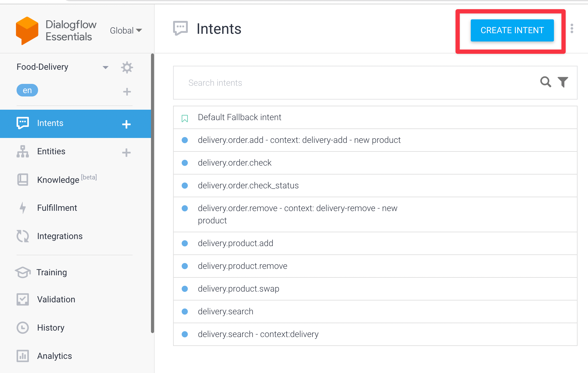The height and width of the screenshot is (373, 588).
Task: Click the Default Fallback intent bookmark icon
Action: coord(185,118)
